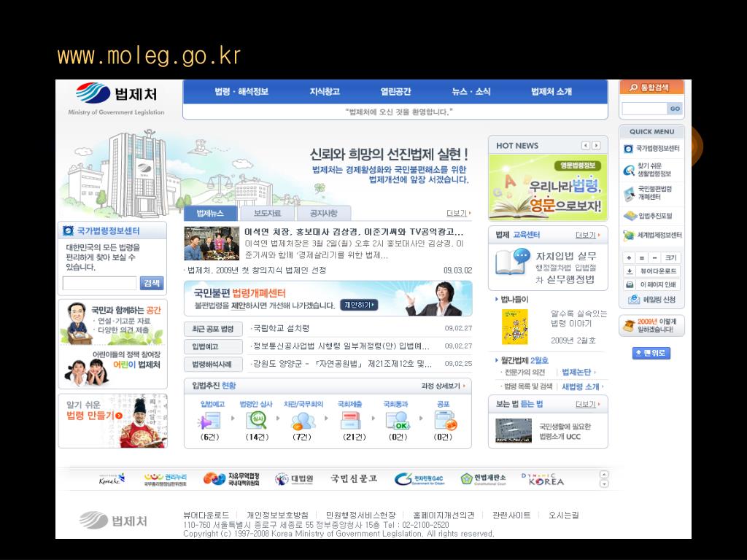Open 정보통신공사업법 시행령 일부개정령 entry
Image resolution: width=747 pixels, height=560 pixels.
pos(341,346)
